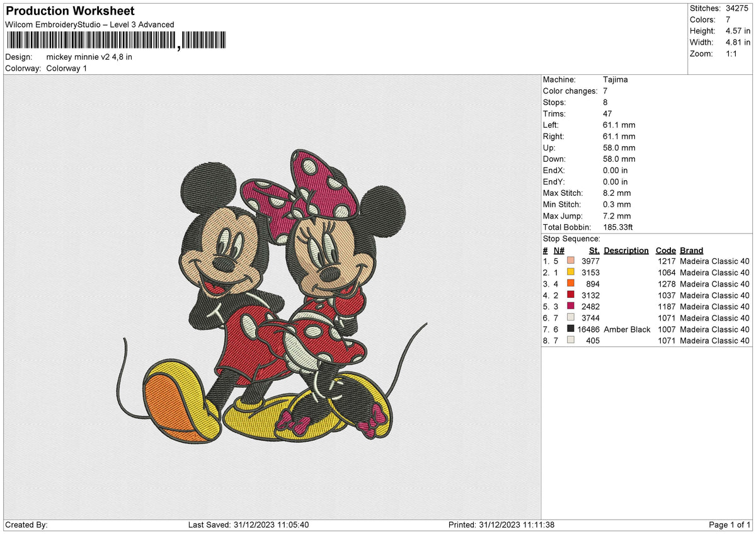This screenshot has width=756, height=534.
Task: Click the Last Saved timestamp 11:05:40
Action: [292, 525]
